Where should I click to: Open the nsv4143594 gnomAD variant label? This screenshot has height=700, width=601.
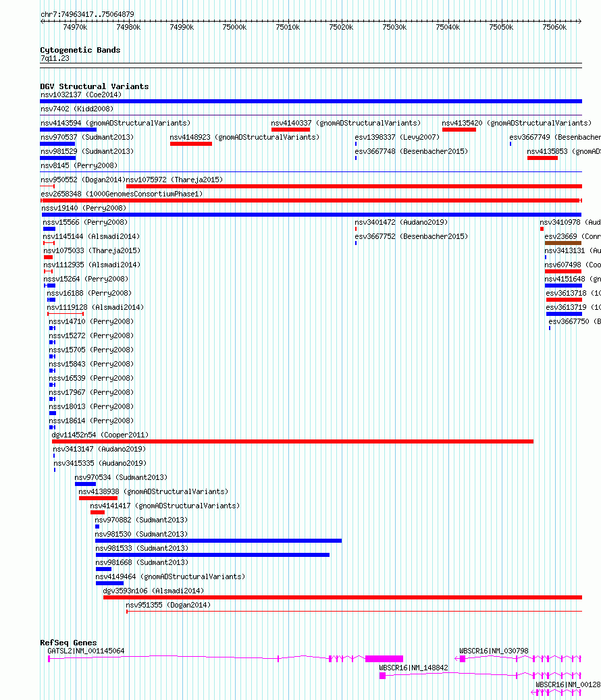[115, 124]
